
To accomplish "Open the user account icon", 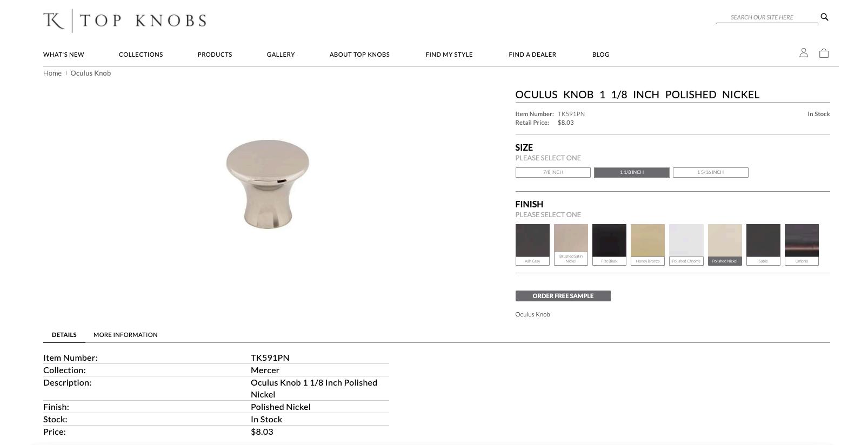I will [804, 53].
